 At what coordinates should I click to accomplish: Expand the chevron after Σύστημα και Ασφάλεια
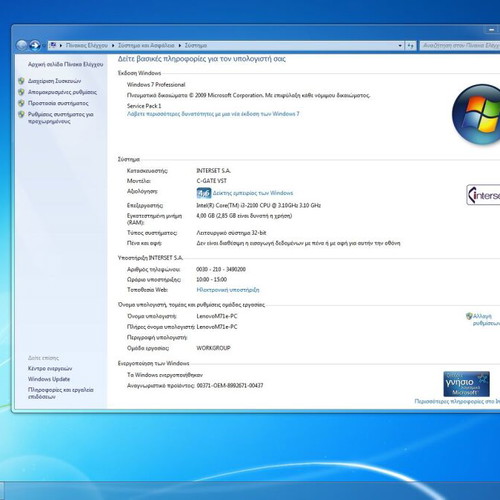point(180,45)
